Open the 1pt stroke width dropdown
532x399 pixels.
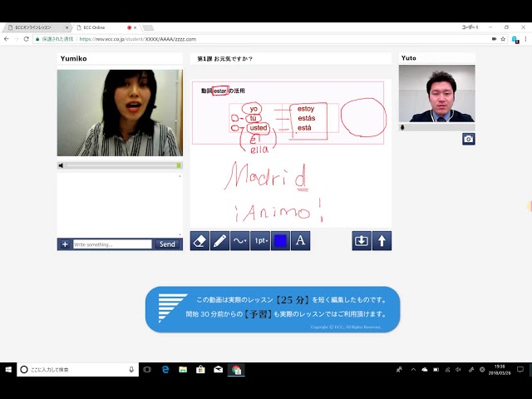(x=260, y=241)
